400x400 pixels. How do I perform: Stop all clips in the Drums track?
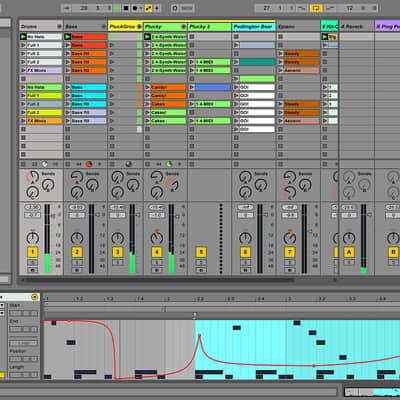[x=23, y=164]
